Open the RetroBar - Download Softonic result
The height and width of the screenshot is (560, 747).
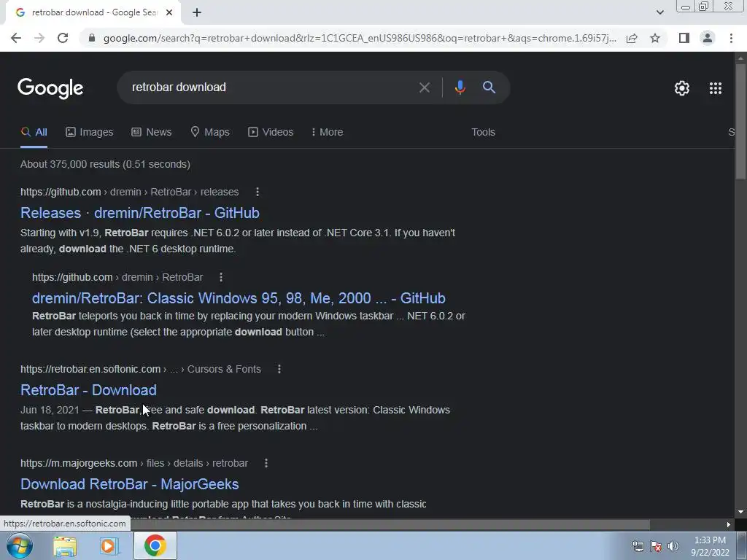(88, 390)
